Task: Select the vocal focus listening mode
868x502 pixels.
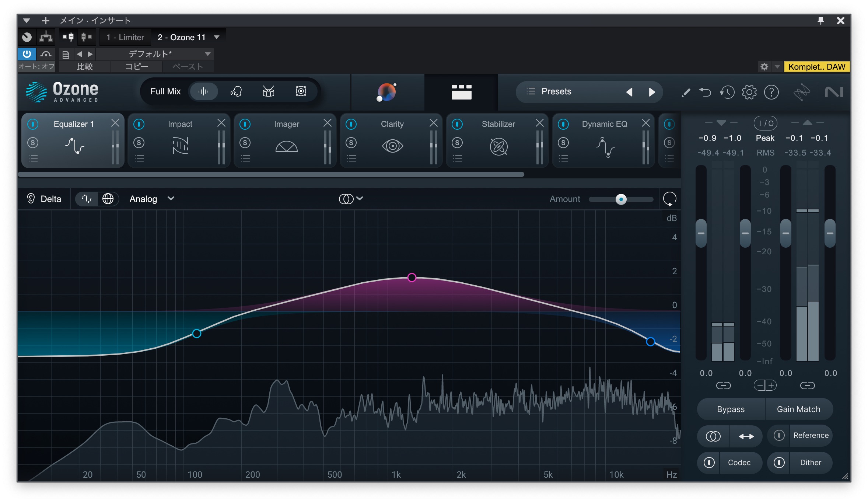Action: [237, 91]
